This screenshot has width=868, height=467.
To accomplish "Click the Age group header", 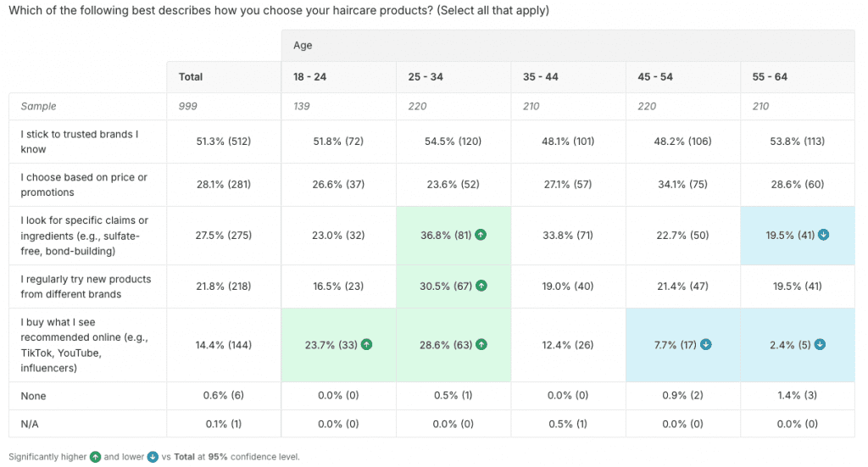I will click(303, 46).
